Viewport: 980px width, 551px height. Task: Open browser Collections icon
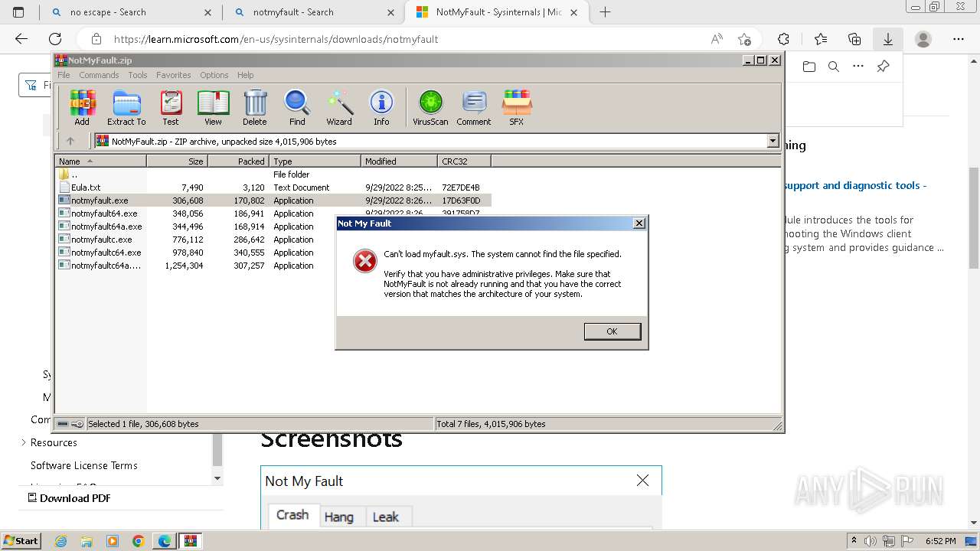pyautogui.click(x=854, y=39)
